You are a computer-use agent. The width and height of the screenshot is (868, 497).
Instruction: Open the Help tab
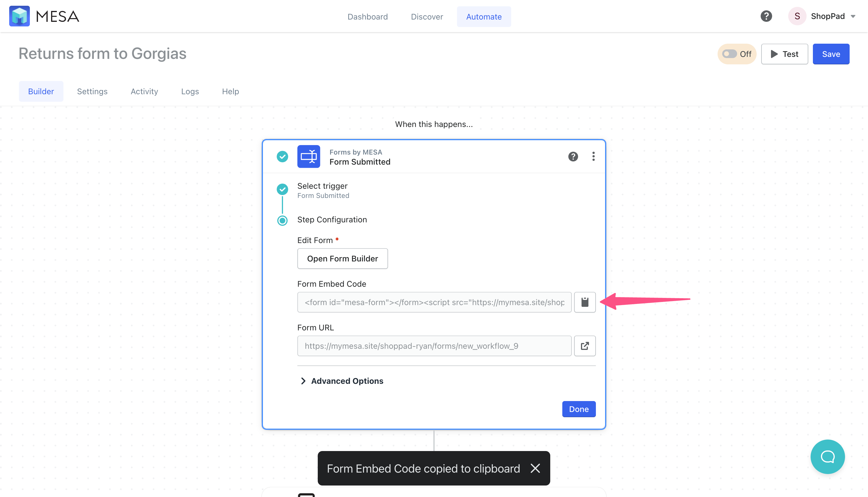coord(230,91)
